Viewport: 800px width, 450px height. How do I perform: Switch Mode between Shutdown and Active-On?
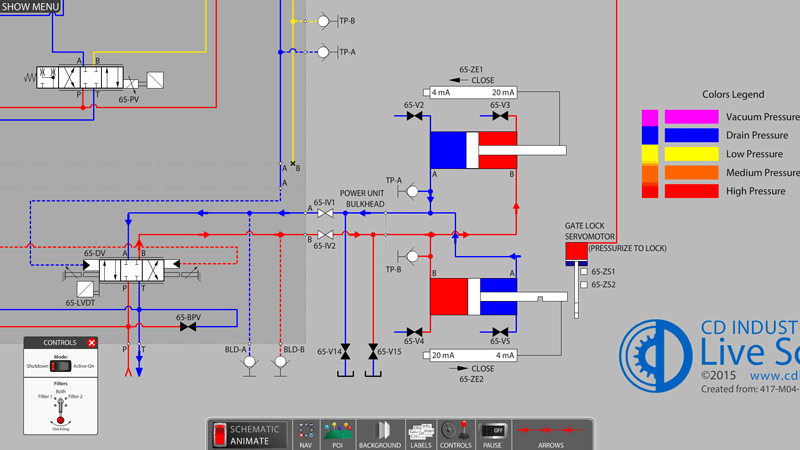tap(60, 366)
